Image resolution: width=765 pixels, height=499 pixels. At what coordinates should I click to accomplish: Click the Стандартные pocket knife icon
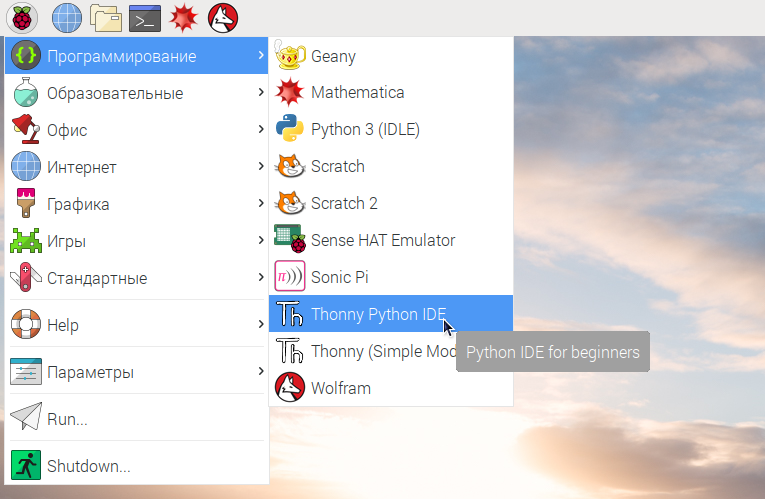26,277
